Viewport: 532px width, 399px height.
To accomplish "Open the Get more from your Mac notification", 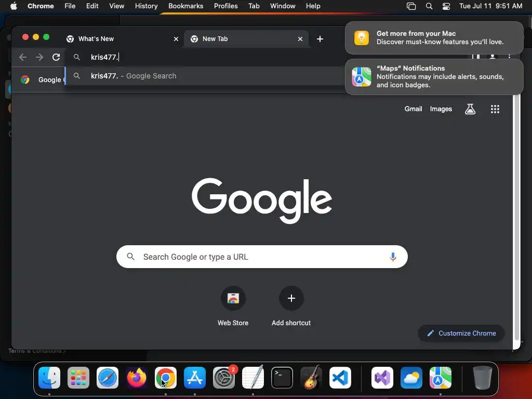I will pos(434,38).
